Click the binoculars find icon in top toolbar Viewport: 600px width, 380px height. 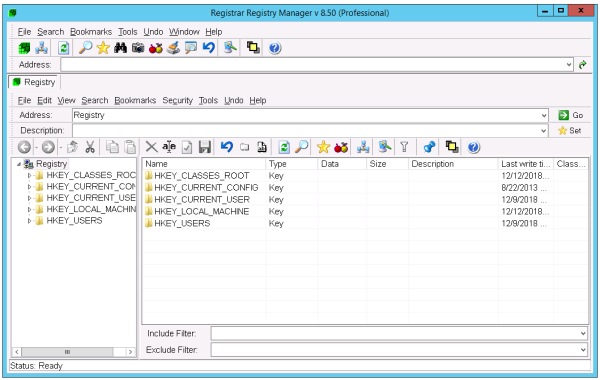[120, 48]
